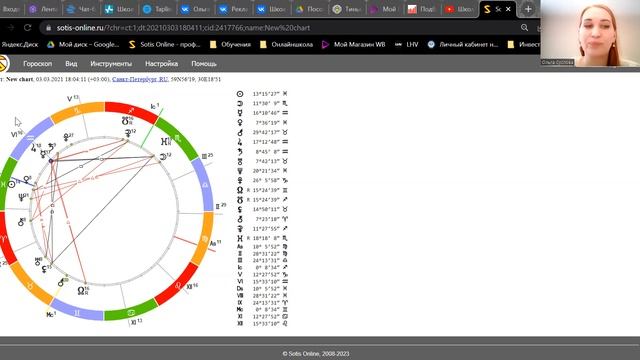Click the South Node glyph near chart top
This screenshot has height=360, width=640.
coord(125,121)
